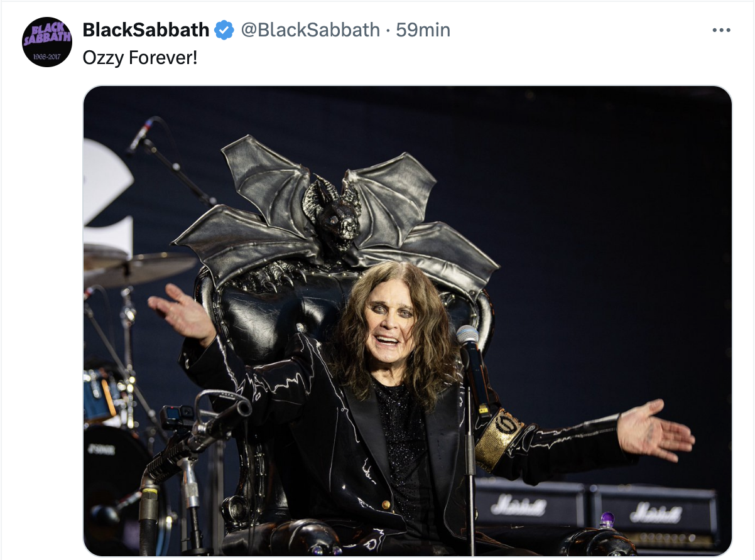The image size is (755, 560).
Task: Click the raised hand on the left side
Action: (x=182, y=312)
